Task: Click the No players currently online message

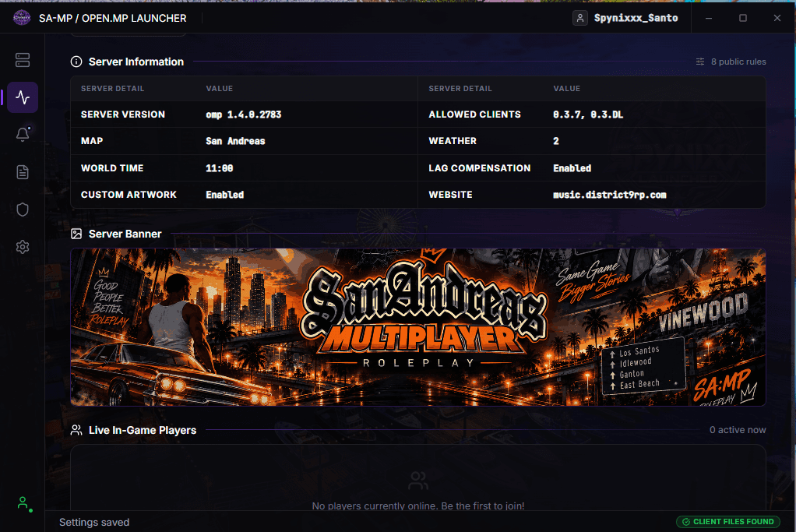Action: (x=417, y=506)
